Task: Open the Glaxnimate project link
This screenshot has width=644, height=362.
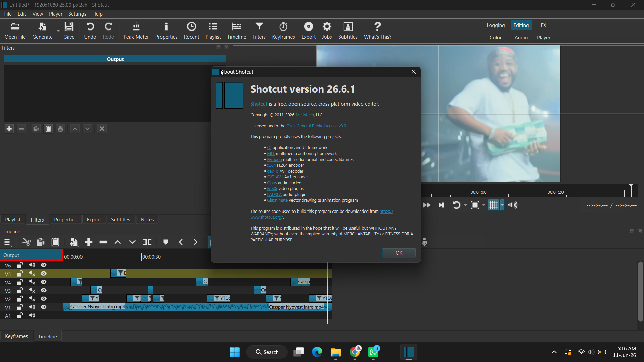Action: 277,200
